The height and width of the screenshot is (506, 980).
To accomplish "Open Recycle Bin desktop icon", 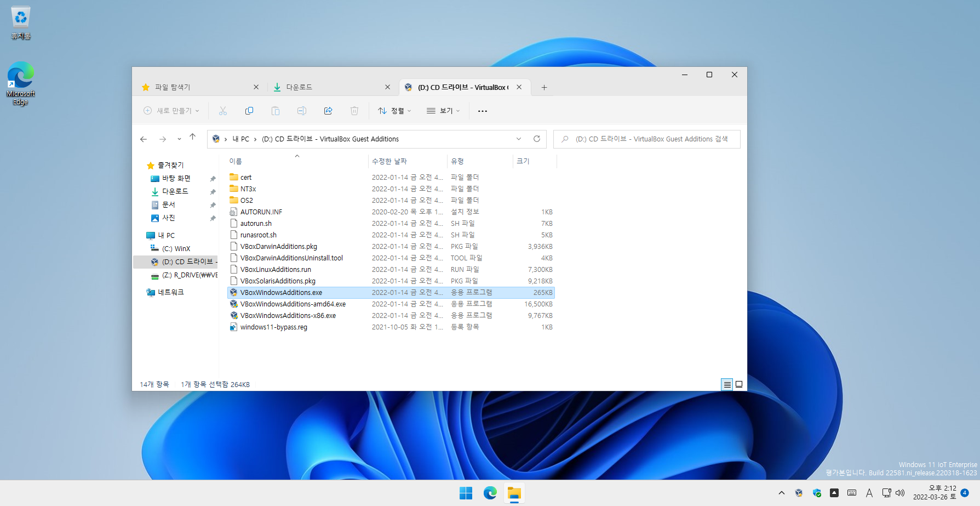I will [x=21, y=24].
